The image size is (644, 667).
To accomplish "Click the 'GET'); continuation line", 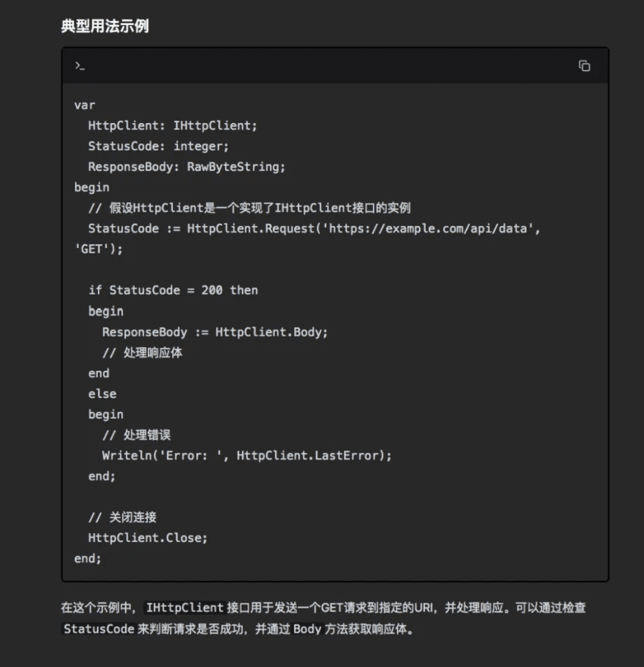I will pos(98,249).
